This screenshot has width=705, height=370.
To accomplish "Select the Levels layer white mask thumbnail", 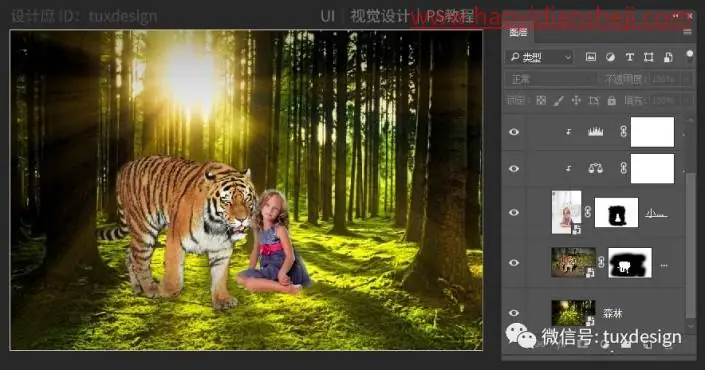I will [x=652, y=132].
